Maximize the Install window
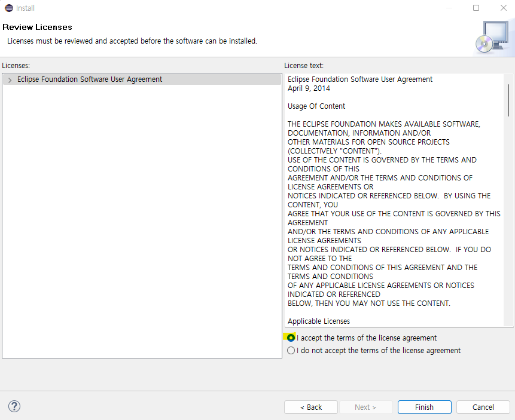Viewport: 515px width, 420px height. (476, 8)
